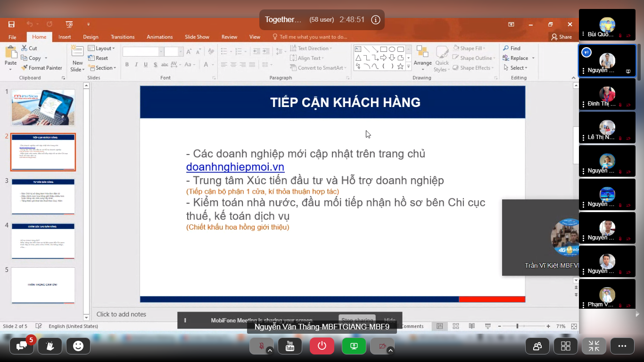This screenshot has height=362, width=644.
Task: Switch to the Design ribbon tab
Action: coord(91,37)
